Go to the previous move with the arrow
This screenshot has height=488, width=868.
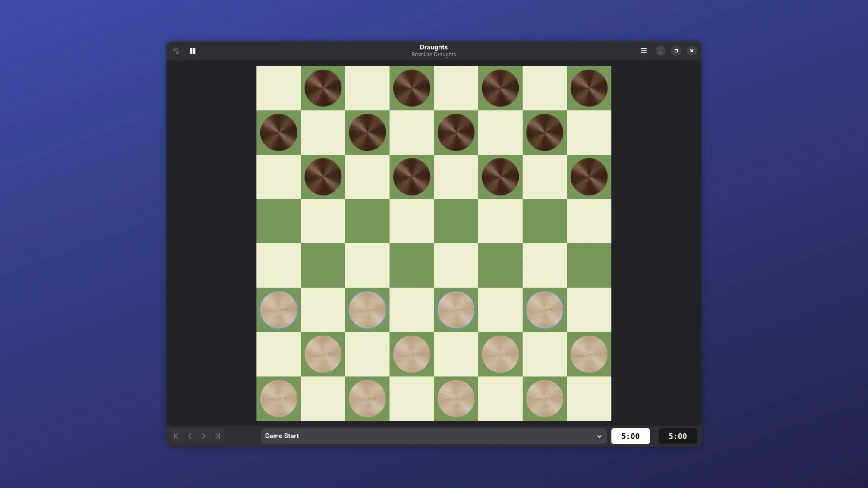(x=190, y=436)
